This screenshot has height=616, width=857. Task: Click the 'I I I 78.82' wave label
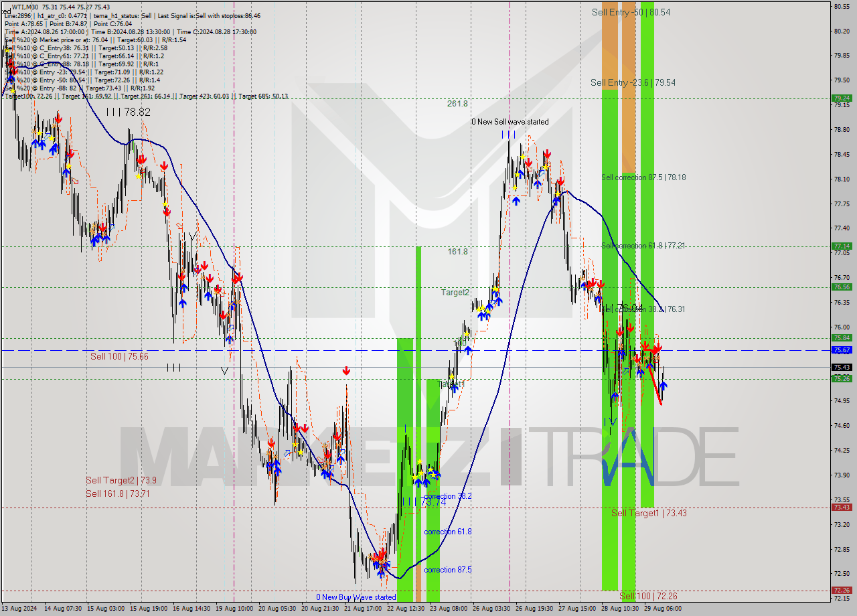128,112
